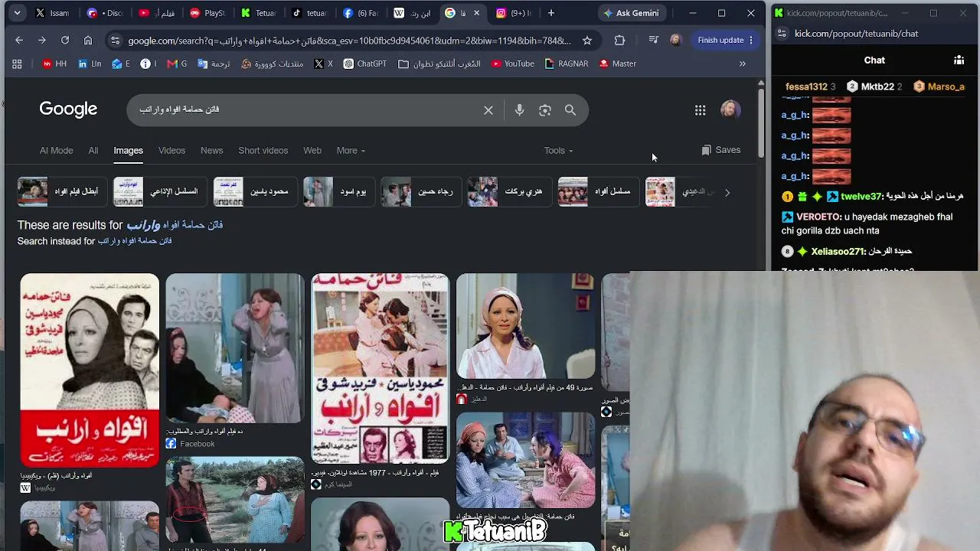Open the Tools dropdown

pos(558,151)
